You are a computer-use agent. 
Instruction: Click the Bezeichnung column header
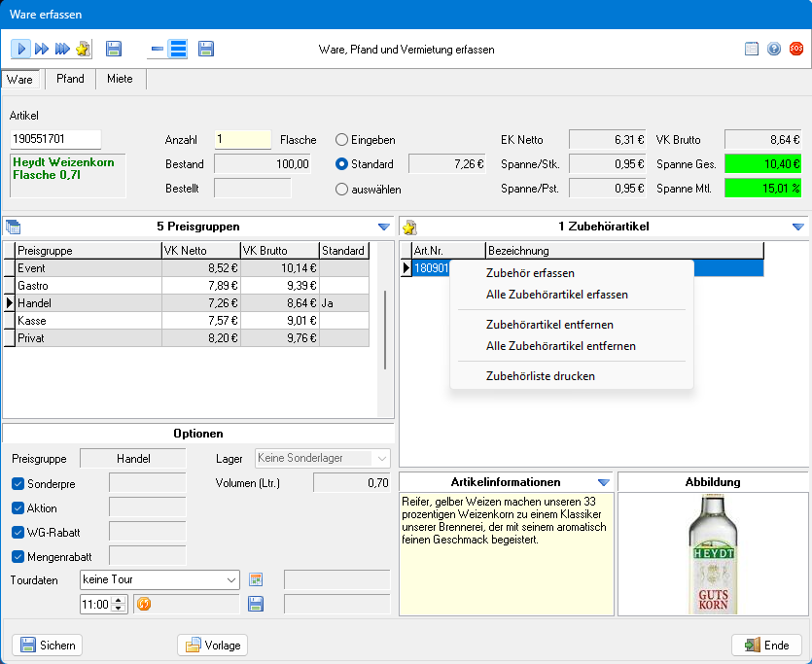(624, 251)
